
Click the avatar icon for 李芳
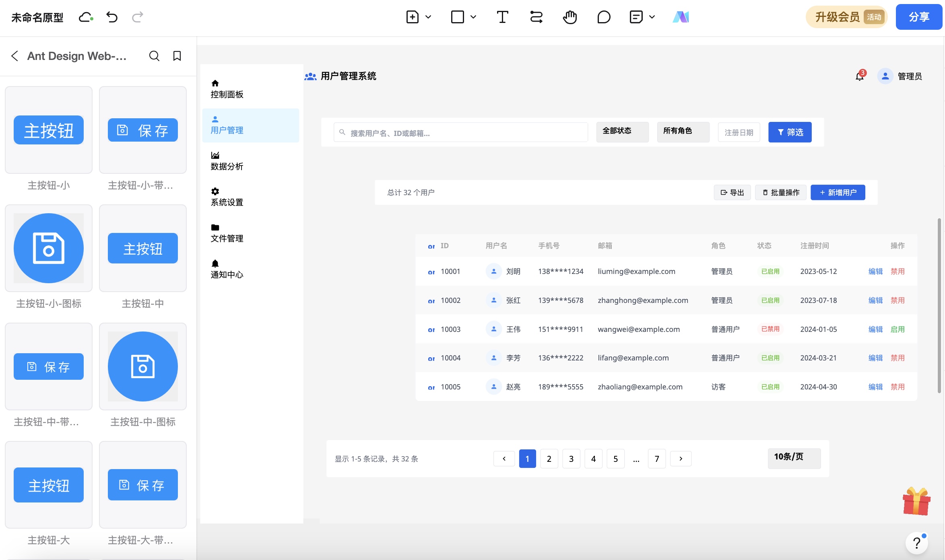[493, 358]
